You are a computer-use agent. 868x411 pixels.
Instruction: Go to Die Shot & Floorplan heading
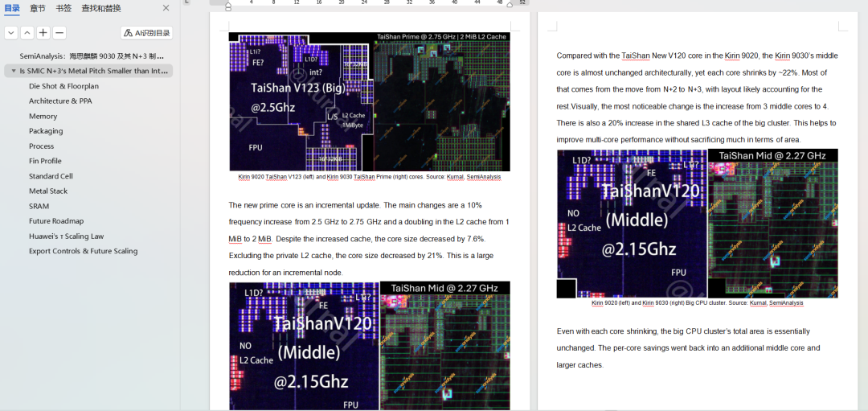(63, 86)
